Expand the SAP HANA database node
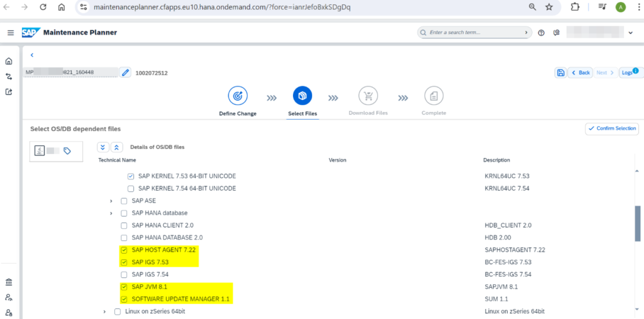This screenshot has width=644, height=319. pos(111,213)
